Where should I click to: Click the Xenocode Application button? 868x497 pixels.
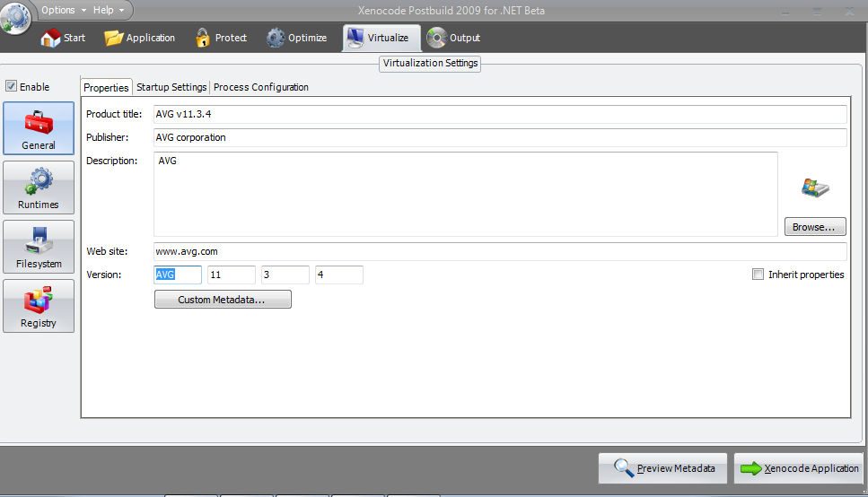pos(799,468)
